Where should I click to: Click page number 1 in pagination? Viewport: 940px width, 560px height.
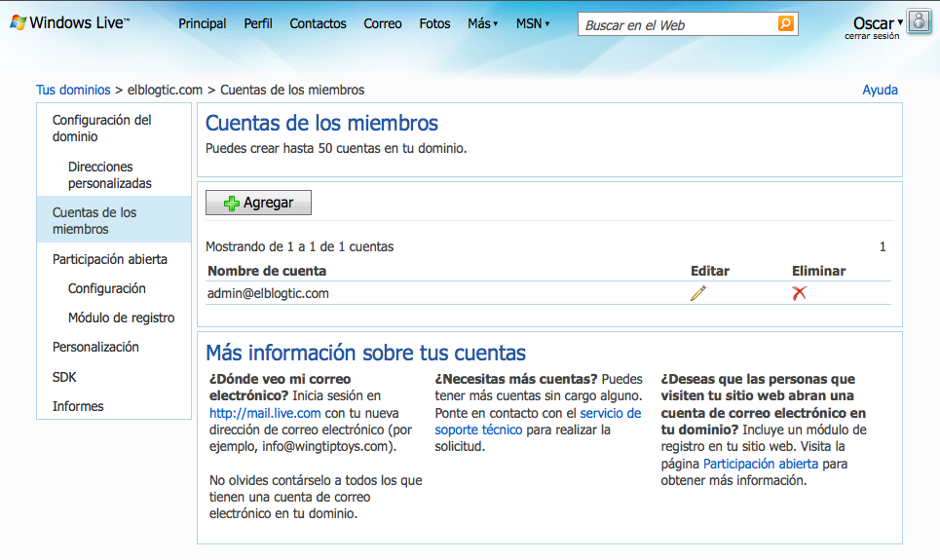point(883,246)
